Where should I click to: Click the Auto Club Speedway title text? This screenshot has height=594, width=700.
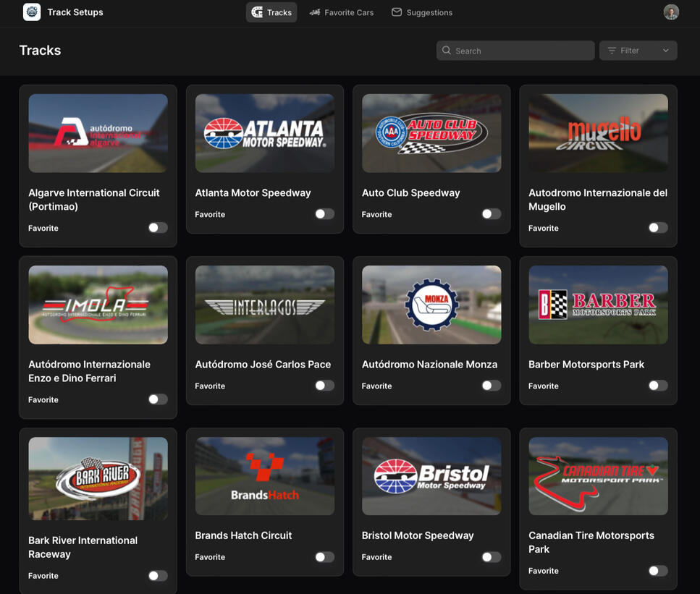[410, 192]
